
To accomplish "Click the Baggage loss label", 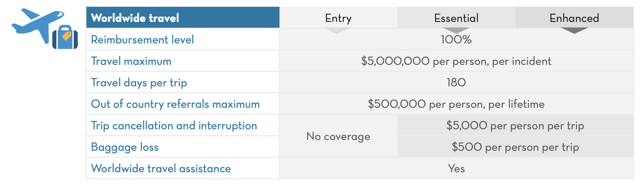I will 124,147.
